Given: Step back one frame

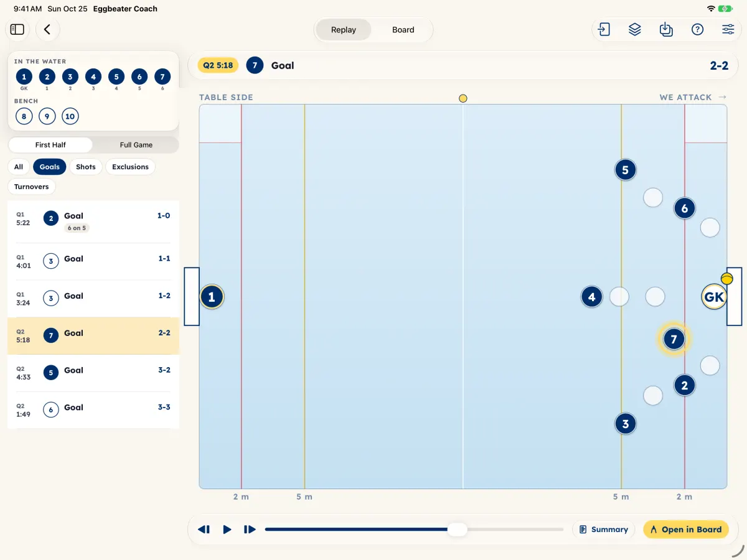Looking at the screenshot, I should coord(204,530).
